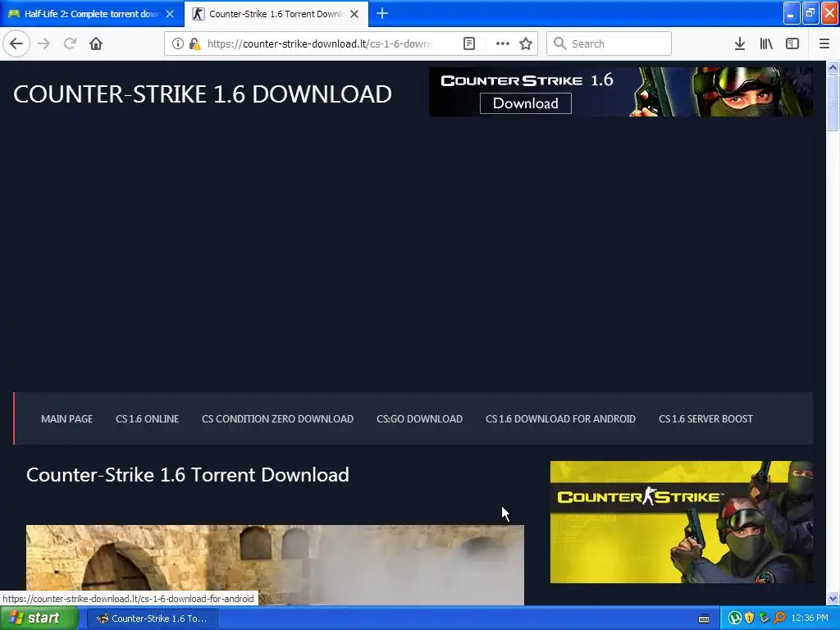Toggle reader view icon in address bar
This screenshot has height=630, width=840.
coord(468,43)
